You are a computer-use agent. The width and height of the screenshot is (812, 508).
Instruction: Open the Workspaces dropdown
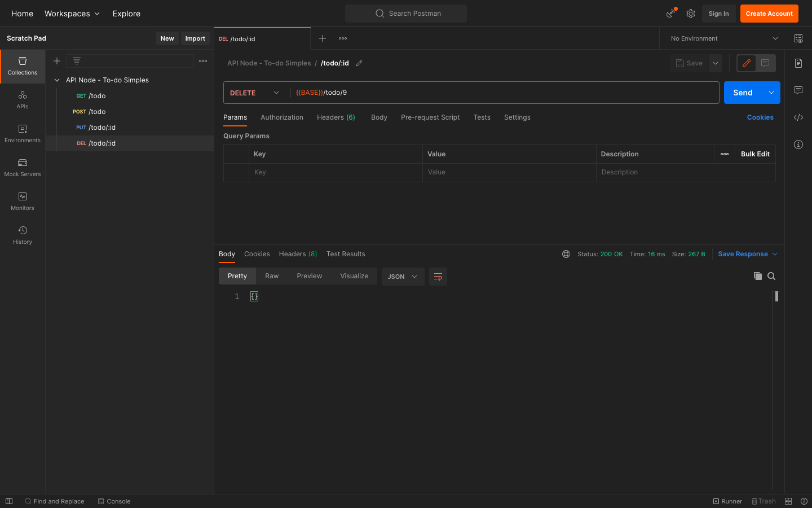(x=72, y=14)
